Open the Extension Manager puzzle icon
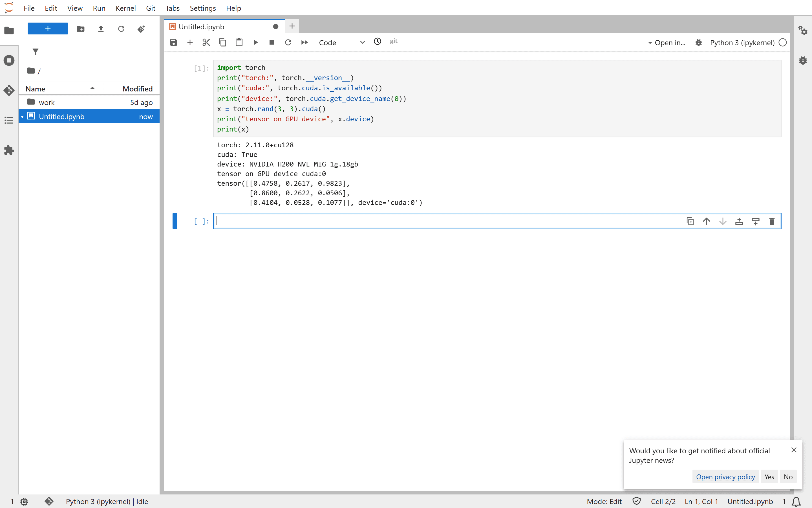812x508 pixels. tap(9, 150)
